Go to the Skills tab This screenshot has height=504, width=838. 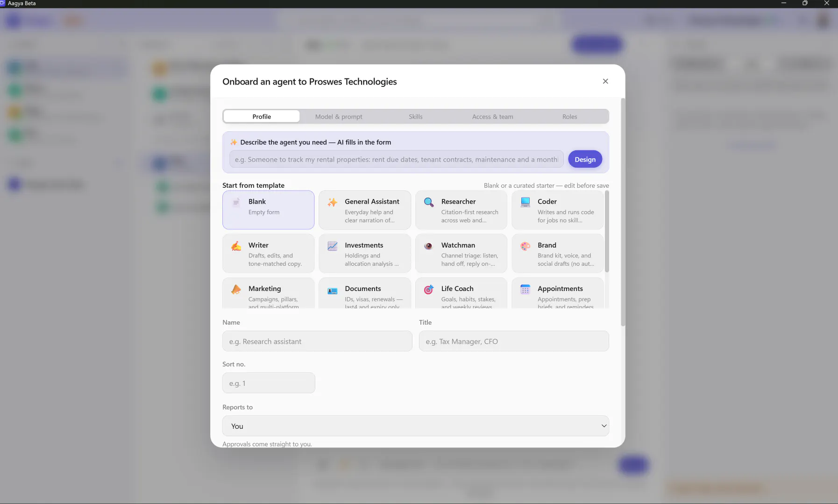tap(415, 116)
